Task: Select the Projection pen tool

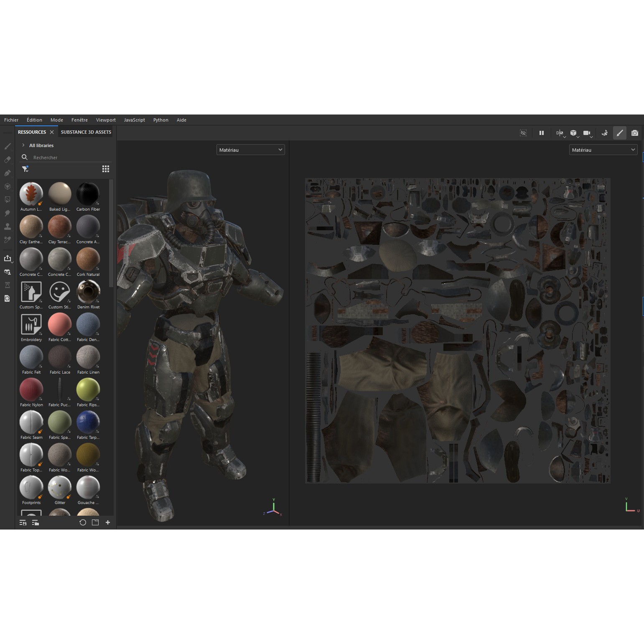Action: point(8,173)
